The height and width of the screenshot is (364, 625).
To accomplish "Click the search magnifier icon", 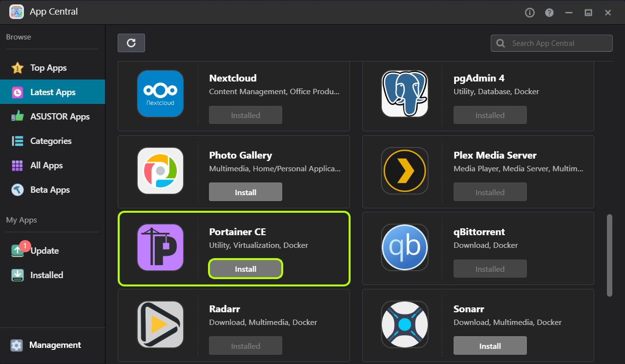I will click(500, 43).
